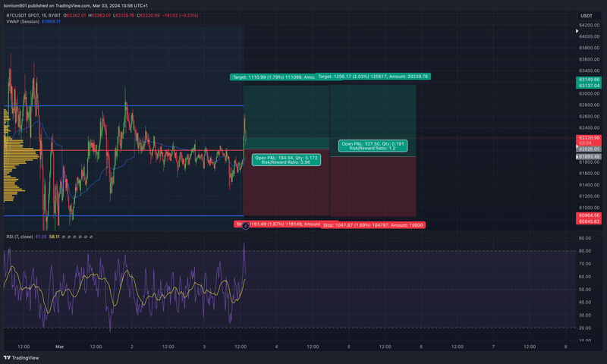The width and height of the screenshot is (607, 364).
Task: Click the TradingView logo at bottom left
Action: pos(21,358)
